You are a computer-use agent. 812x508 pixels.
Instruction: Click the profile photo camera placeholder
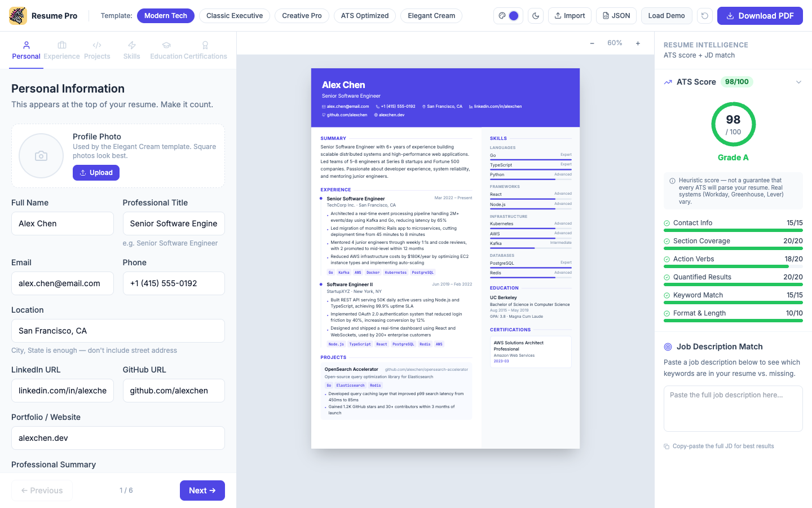pyautogui.click(x=41, y=156)
